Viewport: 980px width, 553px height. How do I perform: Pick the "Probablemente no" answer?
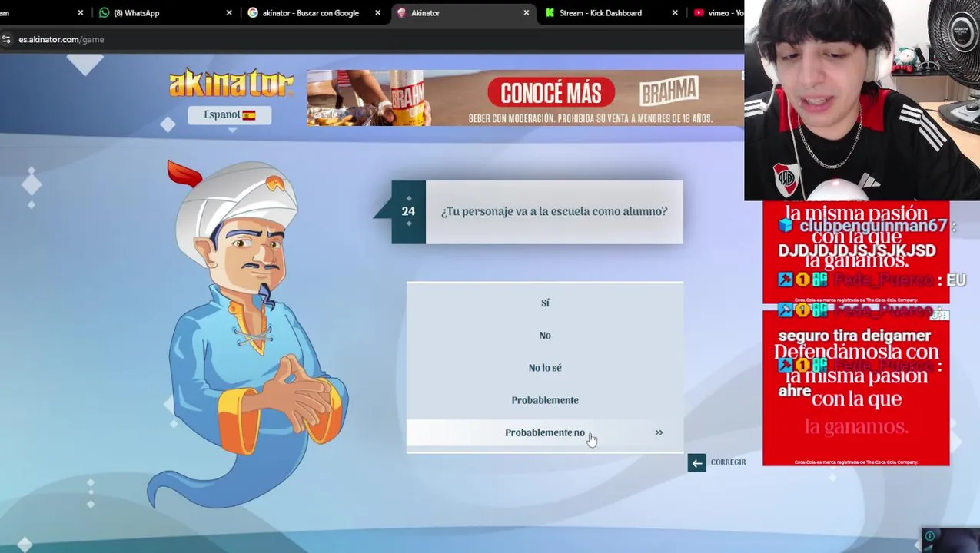pos(544,432)
